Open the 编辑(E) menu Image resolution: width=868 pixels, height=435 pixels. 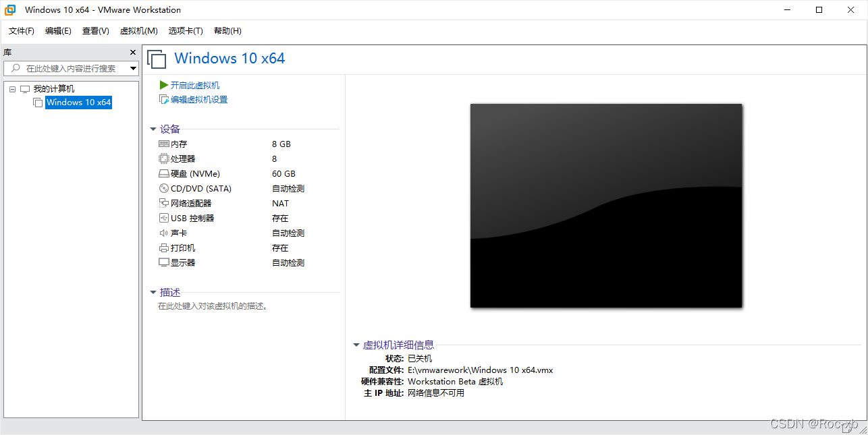click(x=58, y=31)
